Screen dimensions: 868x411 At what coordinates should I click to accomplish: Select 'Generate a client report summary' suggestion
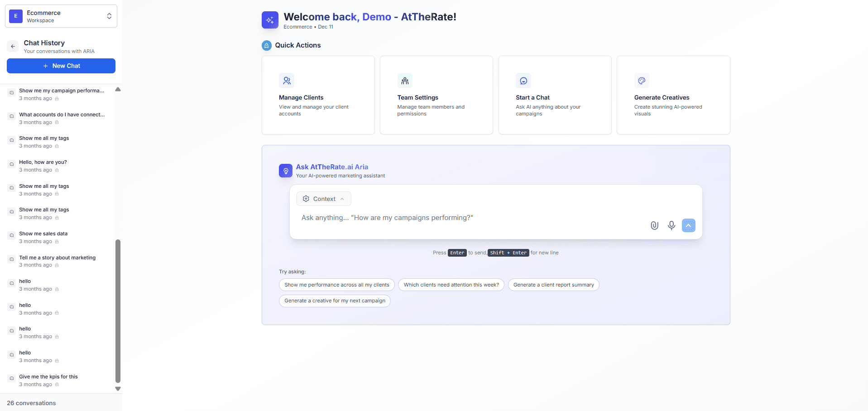[553, 285]
